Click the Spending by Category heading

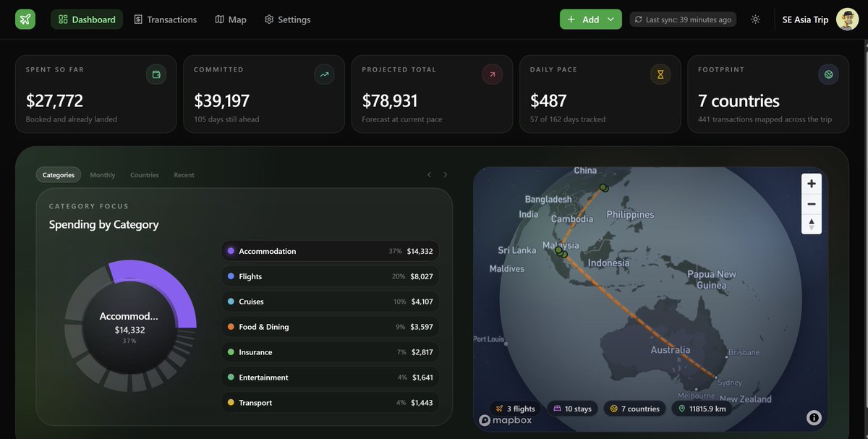[103, 224]
